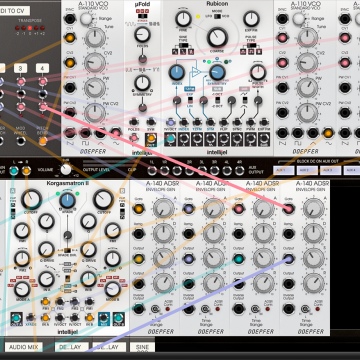This screenshot has width=360, height=360.
Task: Click first A-140 ADSR orange Gate jack
Action: coord(139,209)
